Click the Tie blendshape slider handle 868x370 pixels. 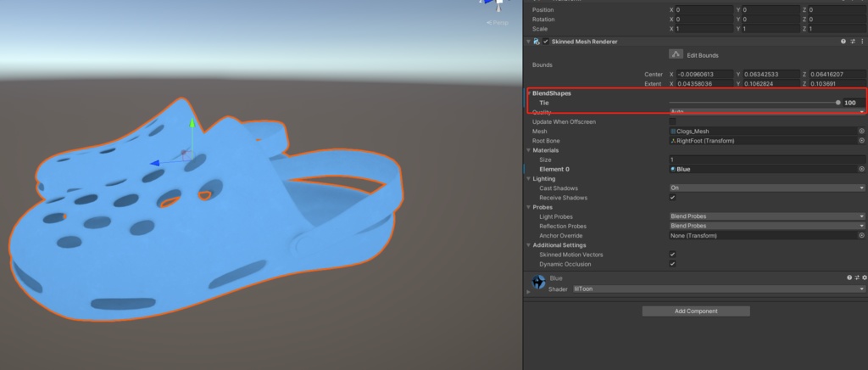click(x=838, y=103)
